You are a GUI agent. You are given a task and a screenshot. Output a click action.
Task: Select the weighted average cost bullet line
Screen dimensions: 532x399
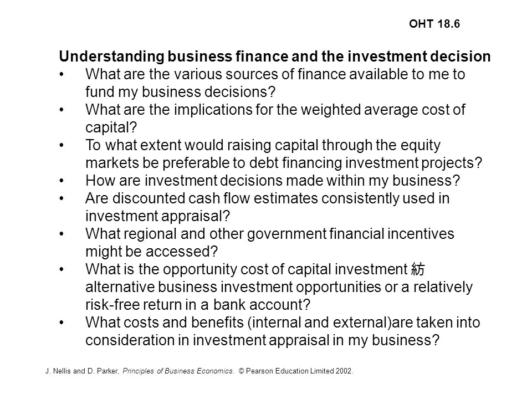275,110
